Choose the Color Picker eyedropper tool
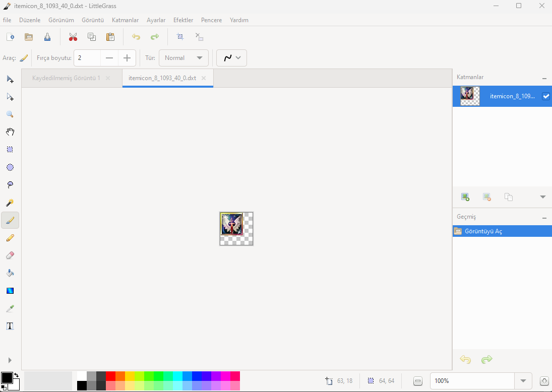Image resolution: width=552 pixels, height=392 pixels. point(10,308)
